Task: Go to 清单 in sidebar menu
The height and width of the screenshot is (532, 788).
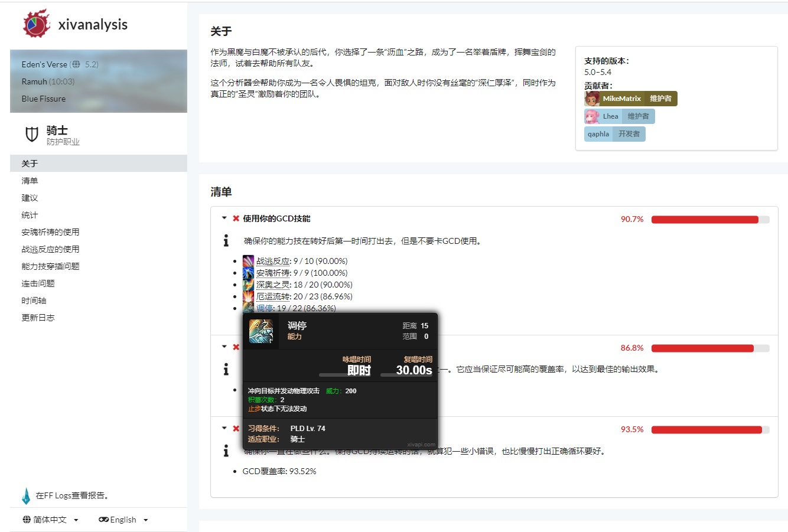Action: (30, 181)
